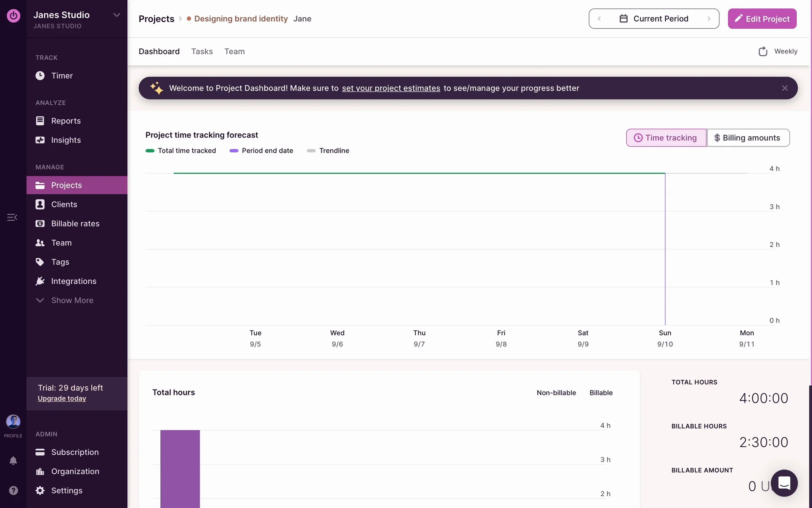Screen dimensions: 812x508
Task: Follow the set your project estimates link
Action: point(391,88)
